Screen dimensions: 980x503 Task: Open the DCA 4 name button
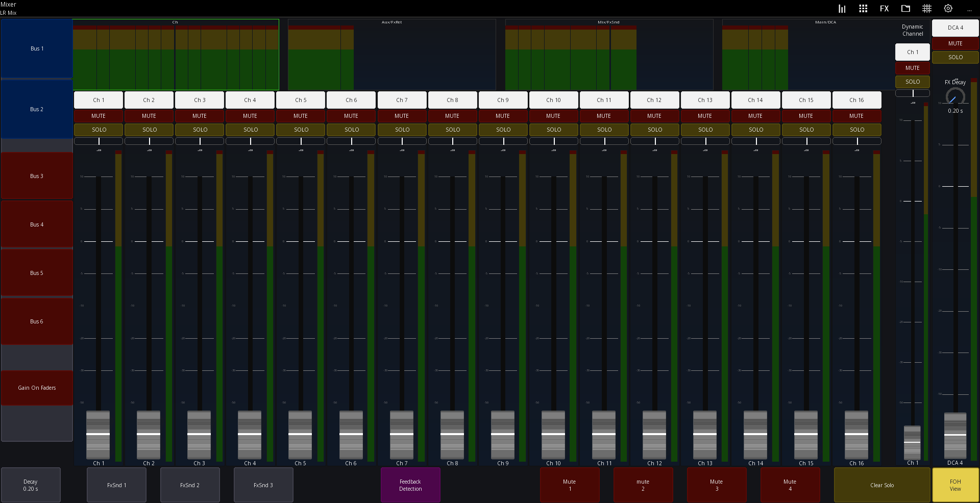coord(955,28)
